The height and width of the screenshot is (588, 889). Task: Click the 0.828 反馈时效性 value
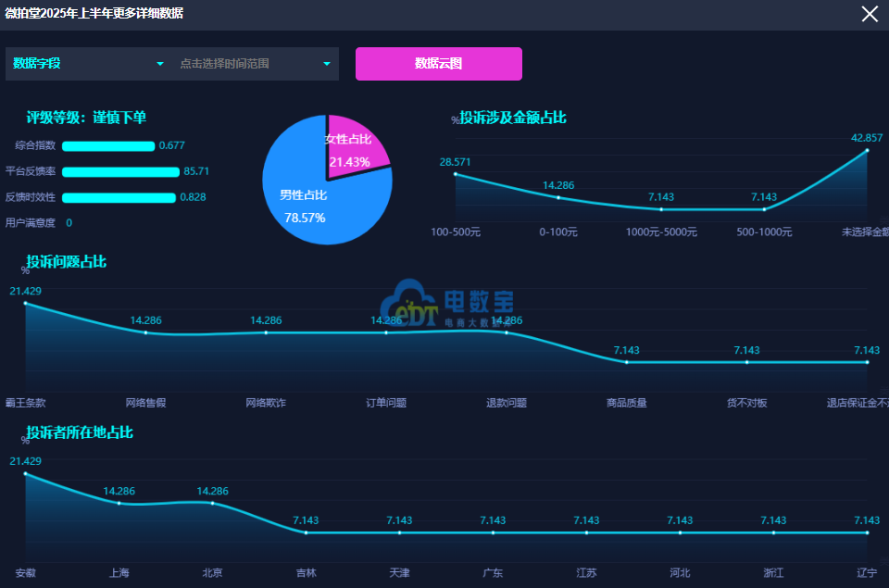click(193, 197)
